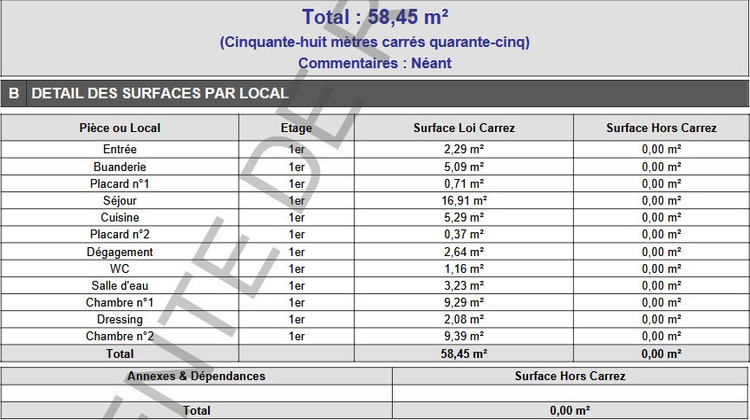Screen dimensions: 750x420
Task: Select the Dressing surface value 2,08 m²
Action: click(x=463, y=319)
